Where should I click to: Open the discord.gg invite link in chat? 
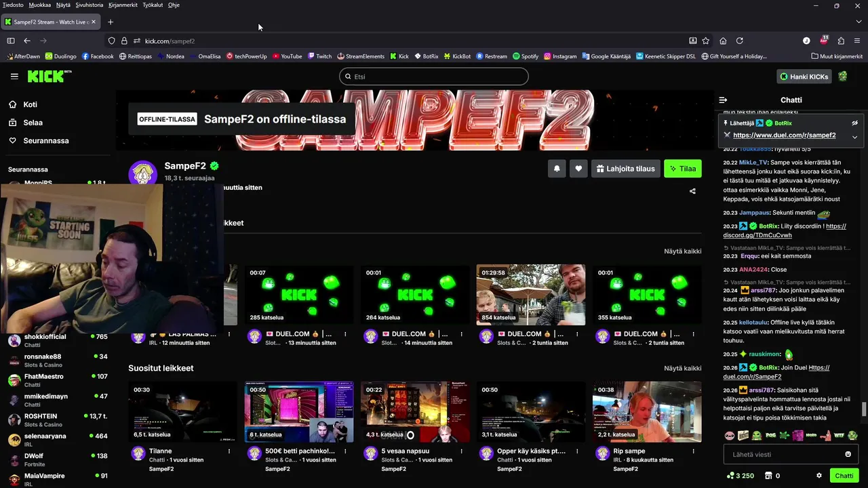757,235
